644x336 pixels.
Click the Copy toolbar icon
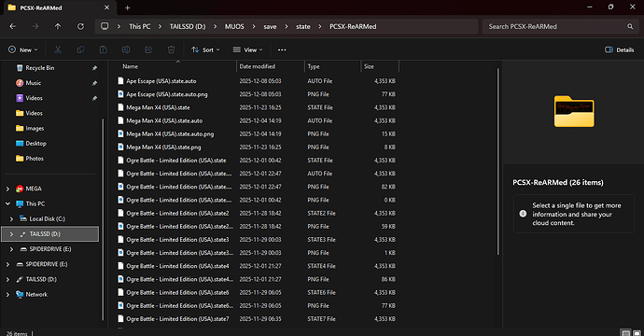point(80,49)
